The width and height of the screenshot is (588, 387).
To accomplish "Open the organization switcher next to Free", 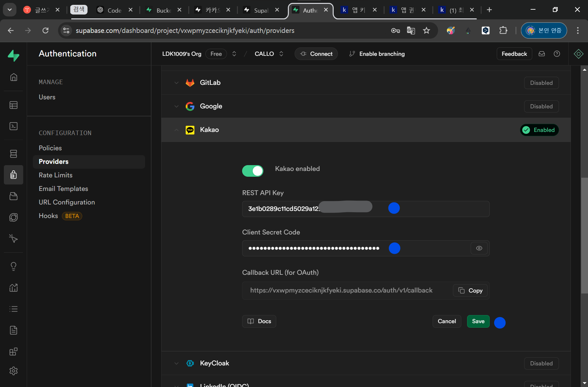I will (x=234, y=54).
